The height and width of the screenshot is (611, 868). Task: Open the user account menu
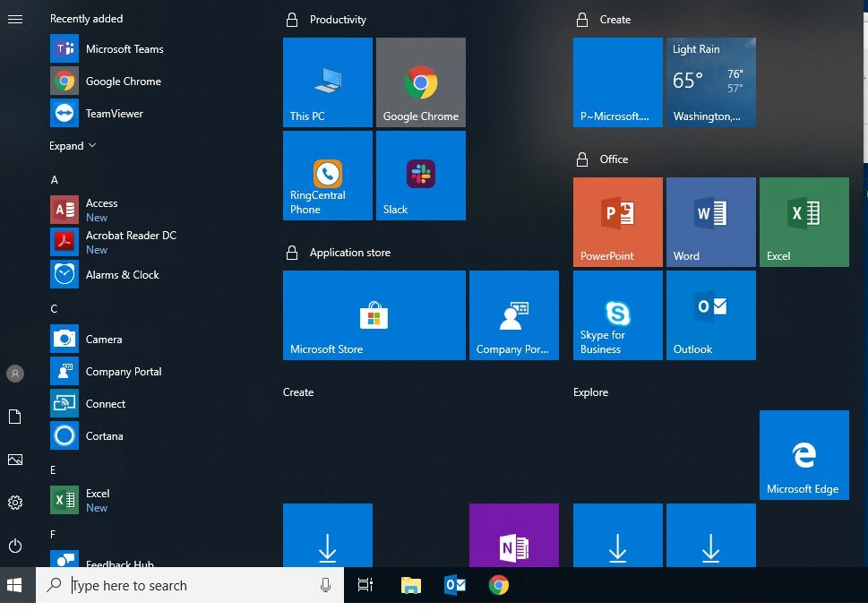coord(15,374)
